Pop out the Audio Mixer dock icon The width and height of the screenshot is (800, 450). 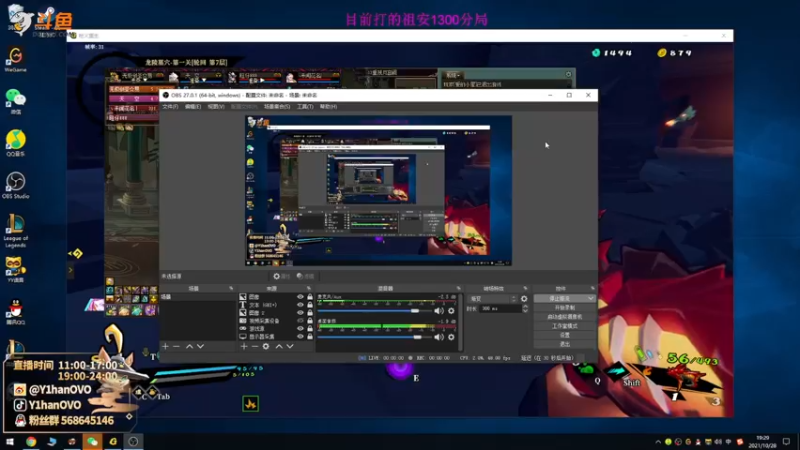point(458,289)
